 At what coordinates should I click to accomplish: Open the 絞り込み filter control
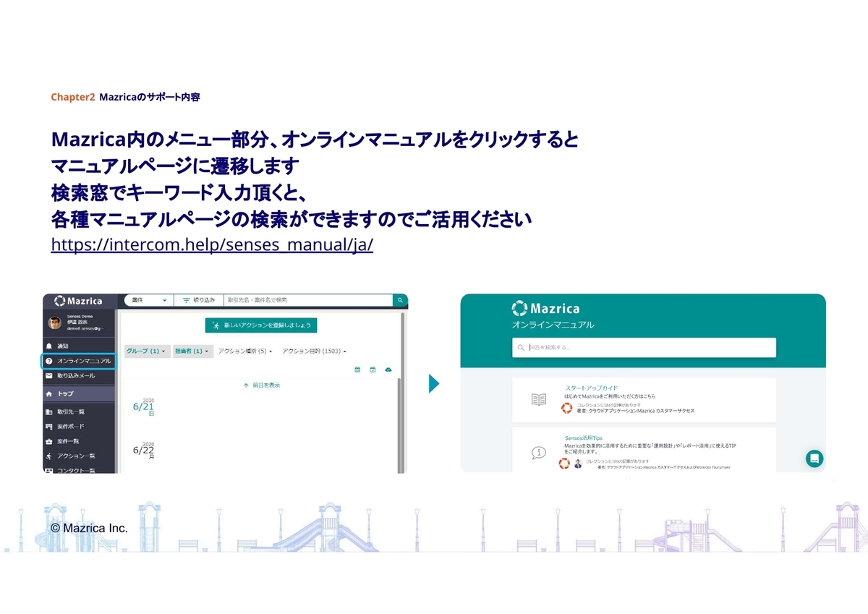point(197,300)
